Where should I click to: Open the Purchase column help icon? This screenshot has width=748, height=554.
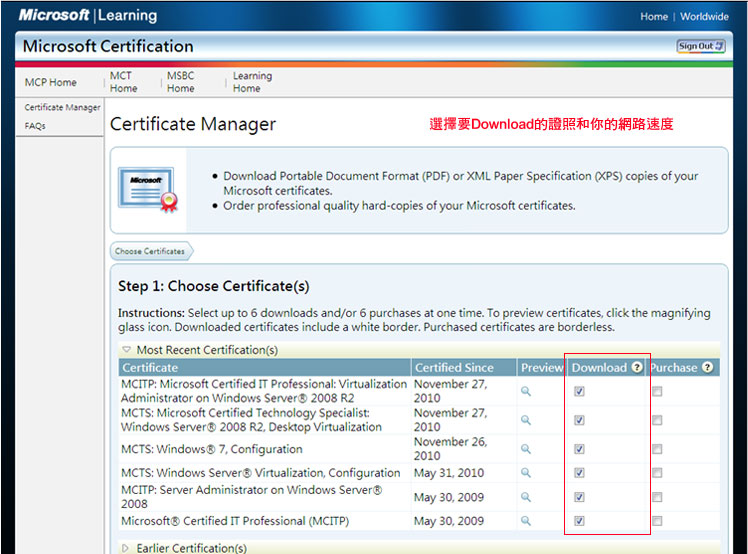pyautogui.click(x=708, y=367)
